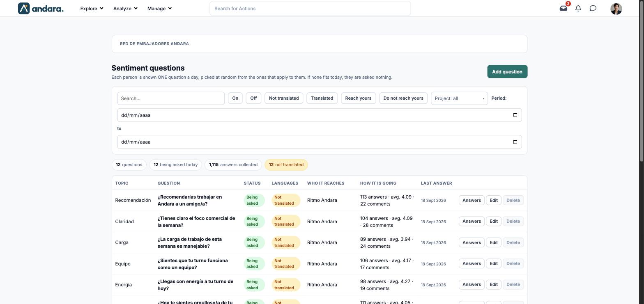The height and width of the screenshot is (304, 644).
Task: Click the 12 not translated summary chip
Action: click(x=286, y=165)
